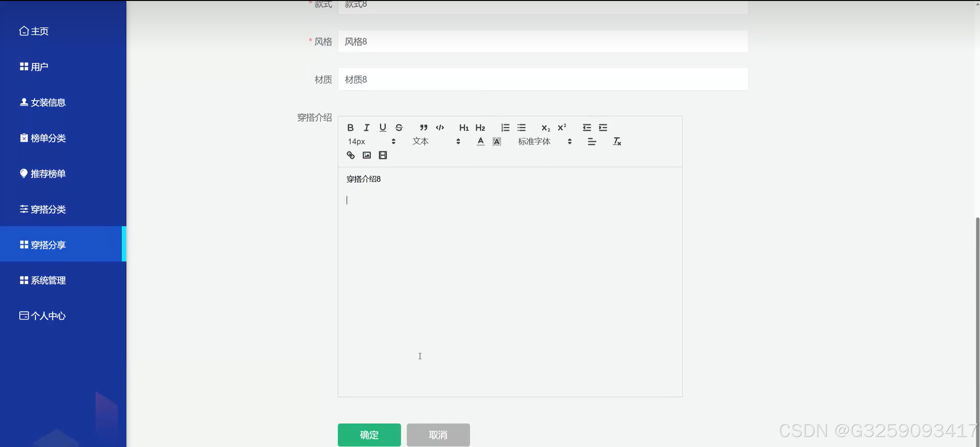Apply Heading 2 style

point(480,127)
